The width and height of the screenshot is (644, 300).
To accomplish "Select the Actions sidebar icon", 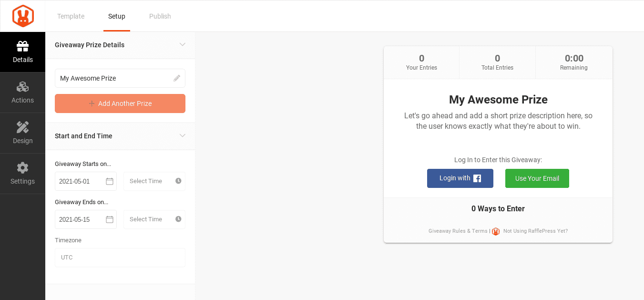I will click(22, 92).
